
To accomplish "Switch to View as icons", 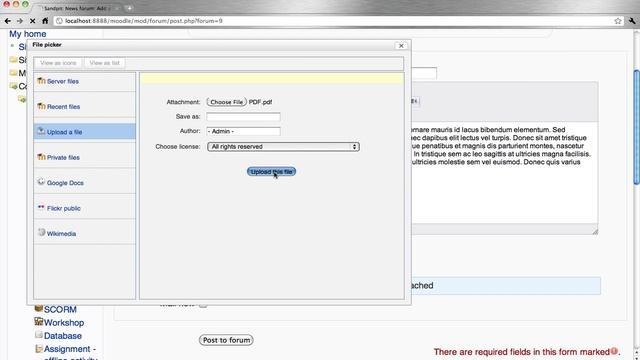I will click(58, 63).
